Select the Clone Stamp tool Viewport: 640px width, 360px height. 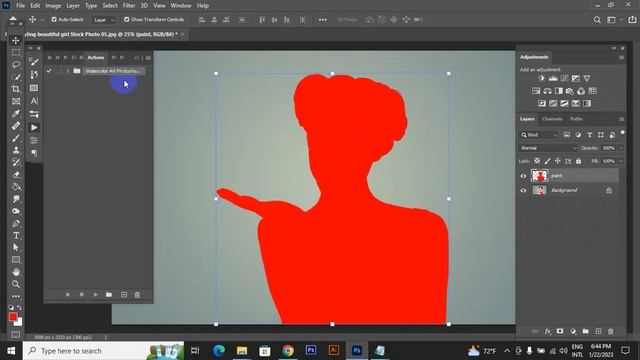[16, 150]
